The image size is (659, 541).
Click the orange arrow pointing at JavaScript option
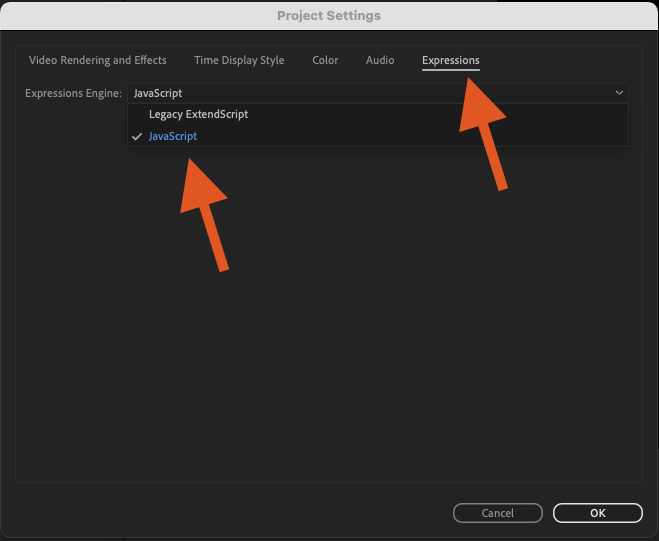coord(204,215)
